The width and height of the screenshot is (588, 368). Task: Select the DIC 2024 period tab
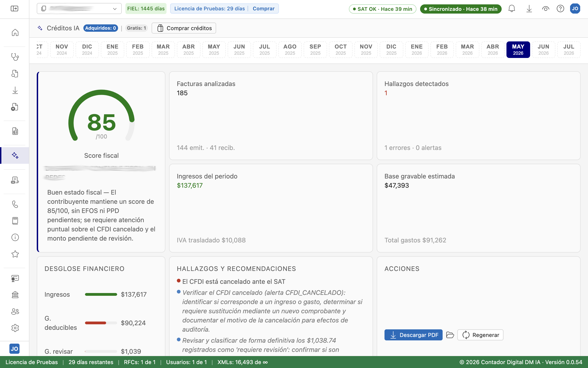[87, 50]
